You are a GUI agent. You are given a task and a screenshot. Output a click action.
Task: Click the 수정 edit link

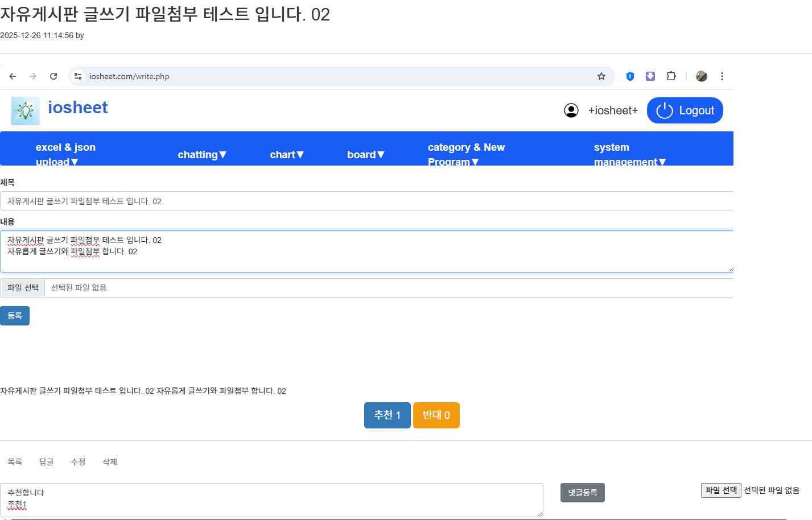(78, 462)
